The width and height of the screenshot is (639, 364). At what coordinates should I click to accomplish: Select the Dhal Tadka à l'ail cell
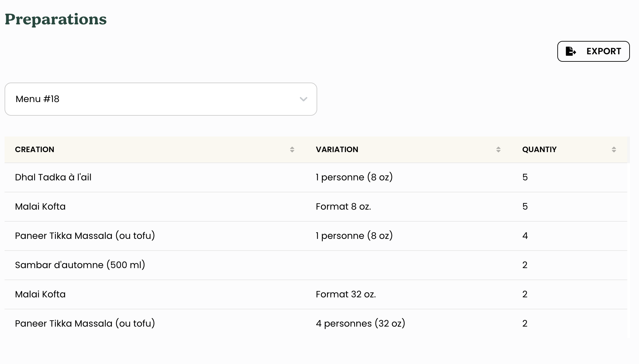tap(53, 177)
